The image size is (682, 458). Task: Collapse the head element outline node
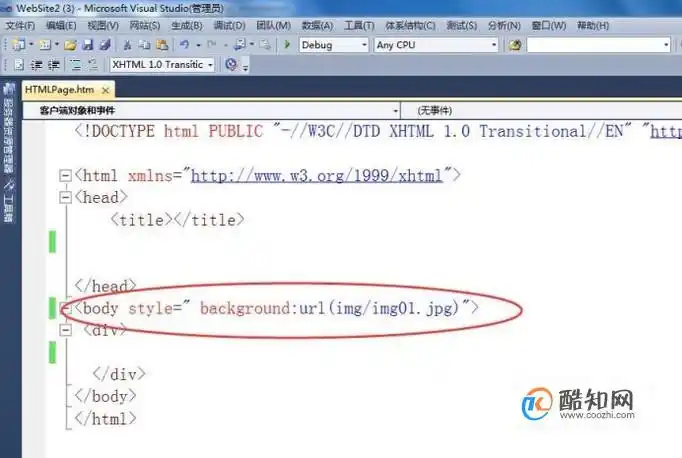coord(65,197)
